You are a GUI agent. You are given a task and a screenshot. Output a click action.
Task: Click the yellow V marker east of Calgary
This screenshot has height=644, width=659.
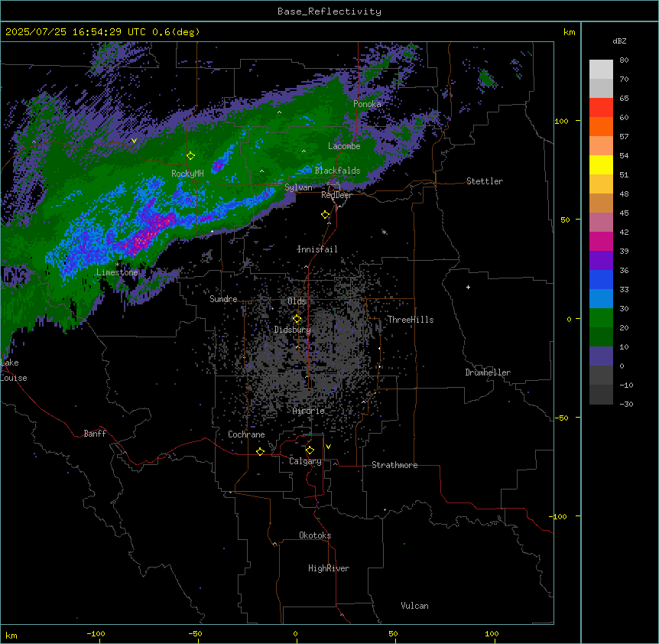(x=328, y=447)
